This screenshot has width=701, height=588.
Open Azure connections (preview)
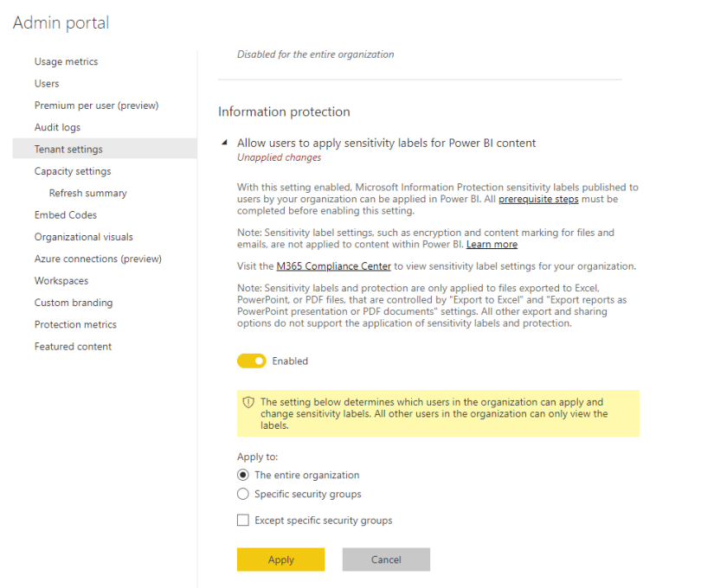pyautogui.click(x=97, y=259)
